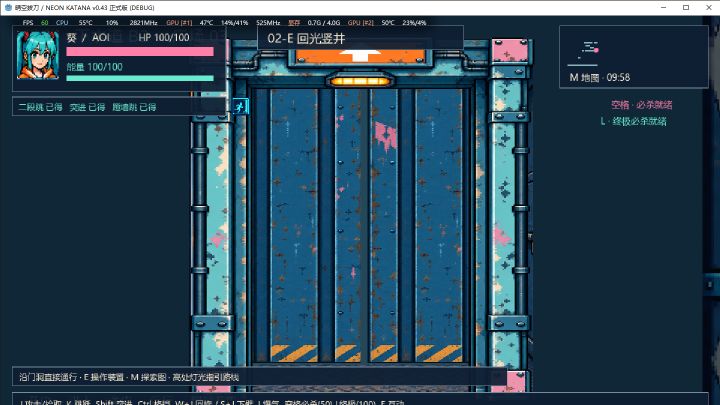Click the yellow indicator light above the door
Image resolution: width=720 pixels, height=405 pixels.
[360, 81]
